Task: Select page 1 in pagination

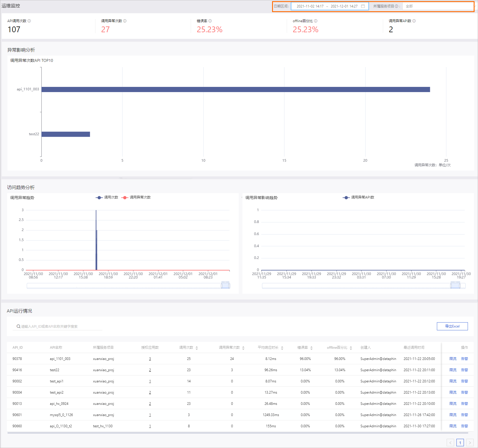Action: coord(460,443)
